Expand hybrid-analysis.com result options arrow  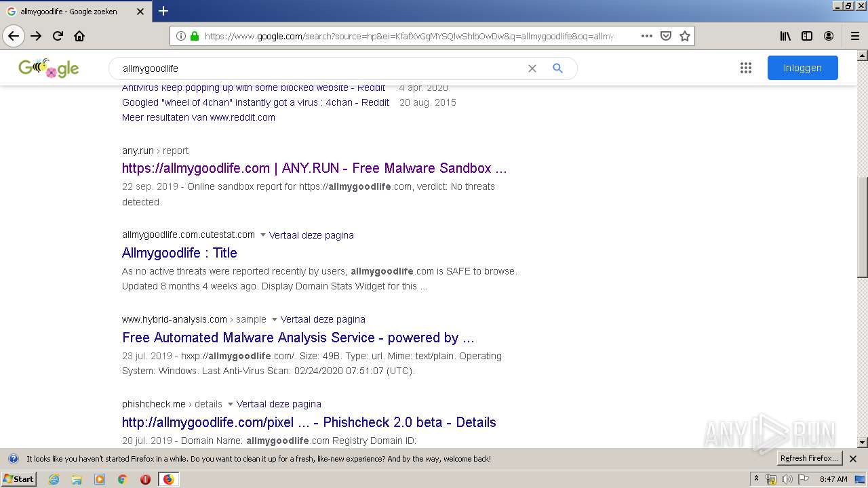pyautogui.click(x=274, y=319)
